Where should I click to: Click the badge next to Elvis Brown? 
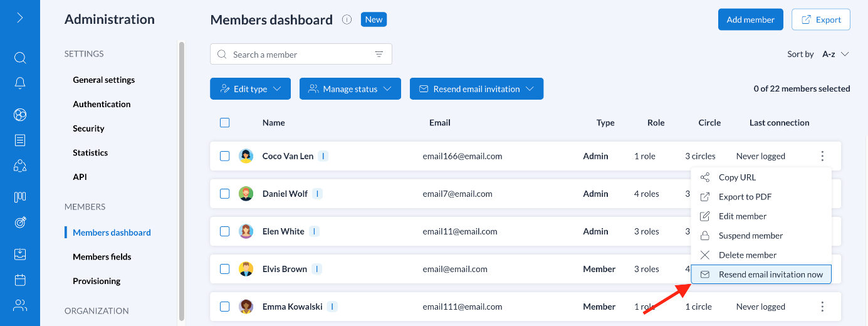[317, 269]
